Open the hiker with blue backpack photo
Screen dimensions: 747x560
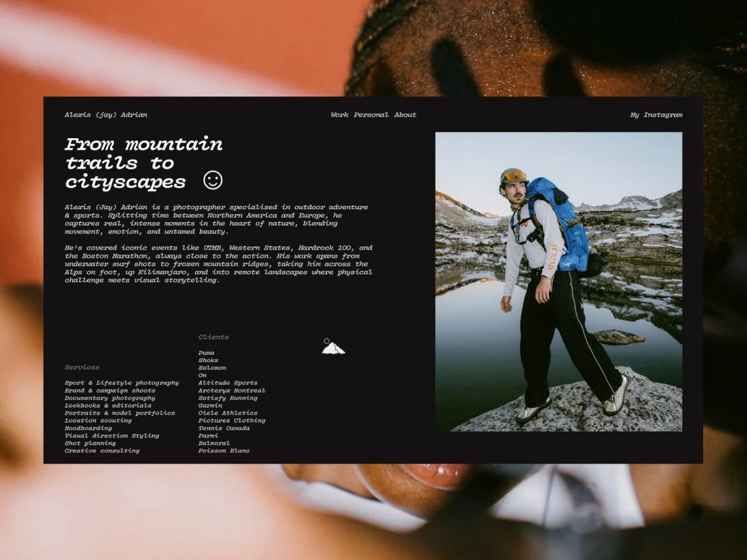(x=558, y=282)
